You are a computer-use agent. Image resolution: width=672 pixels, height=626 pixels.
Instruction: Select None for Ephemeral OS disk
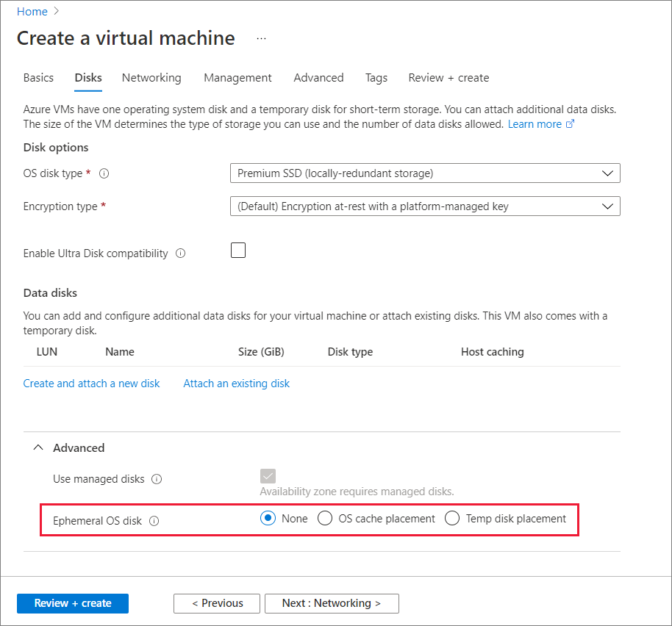(268, 518)
